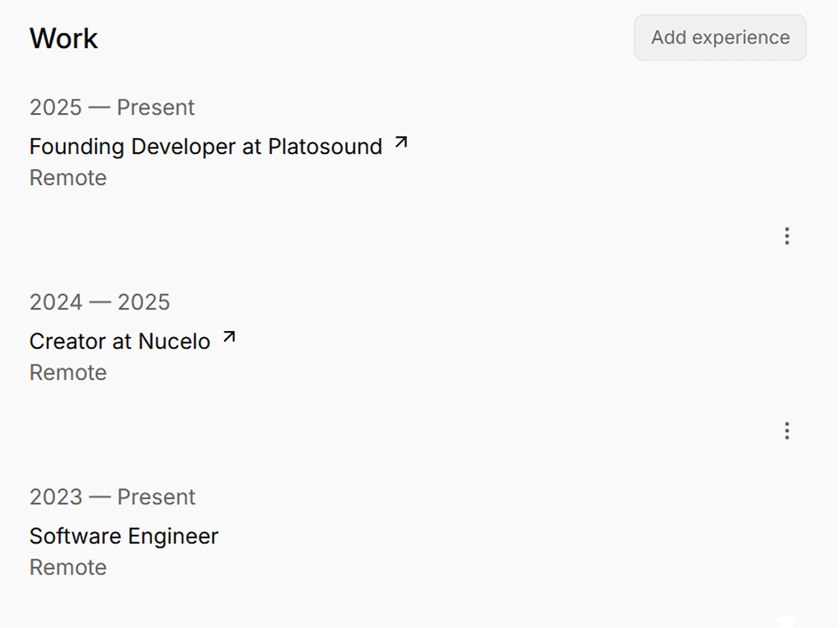The width and height of the screenshot is (840, 628).
Task: Select the Platosound company name
Action: pyautogui.click(x=325, y=147)
